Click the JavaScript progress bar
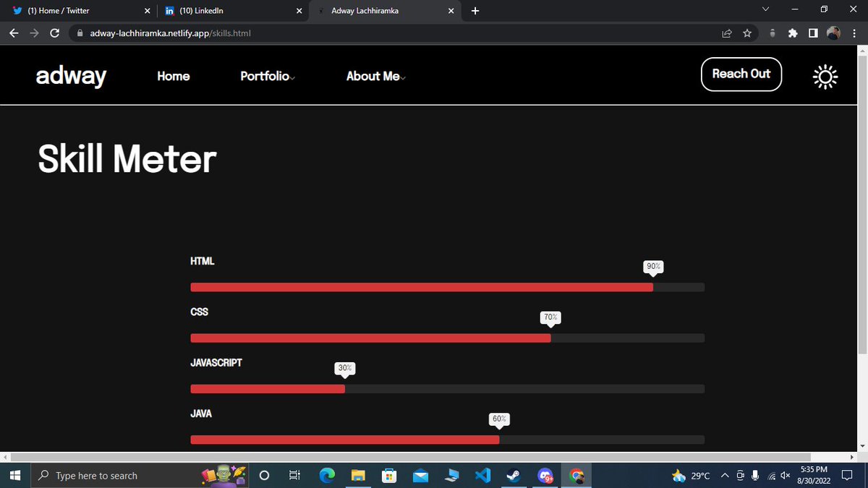The image size is (868, 488). coord(447,389)
